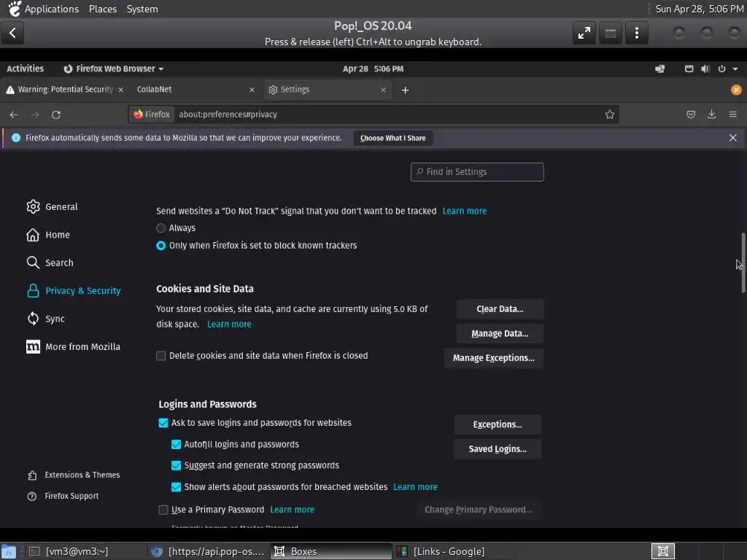This screenshot has height=560, width=747.
Task: Open the Firefox hamburger application menu
Action: point(732,114)
